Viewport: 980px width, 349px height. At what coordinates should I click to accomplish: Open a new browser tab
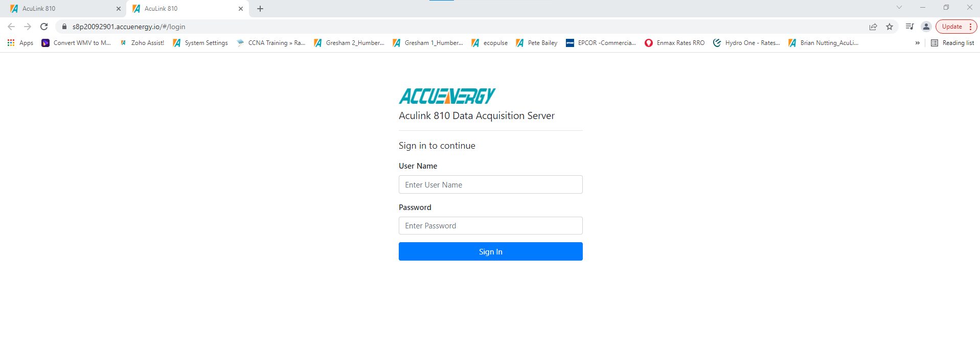point(260,9)
